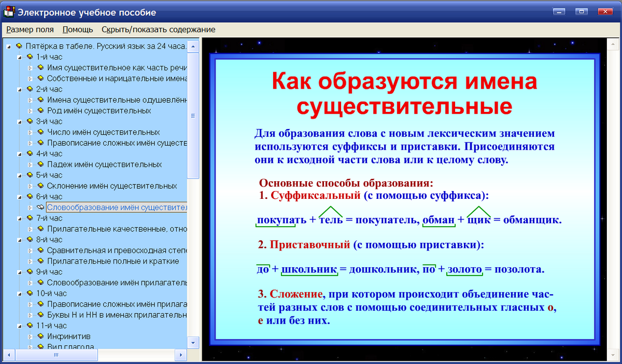Expand the 'Число имён существительных' node
Image resolution: width=622 pixels, height=364 pixels.
29,132
